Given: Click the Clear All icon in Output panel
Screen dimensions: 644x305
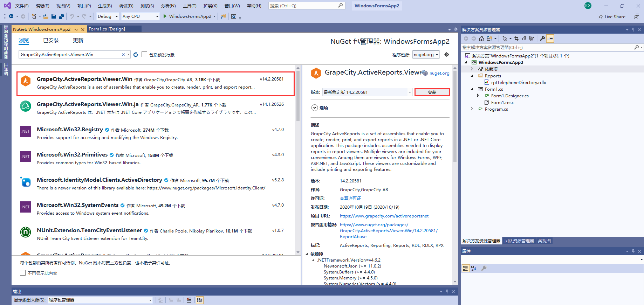Looking at the screenshot, I should click(189, 300).
